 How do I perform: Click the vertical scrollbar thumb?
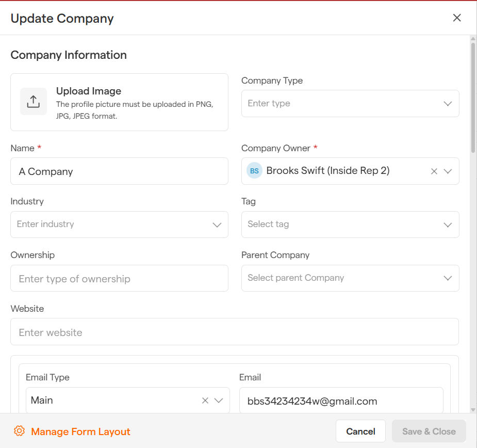[x=473, y=98]
